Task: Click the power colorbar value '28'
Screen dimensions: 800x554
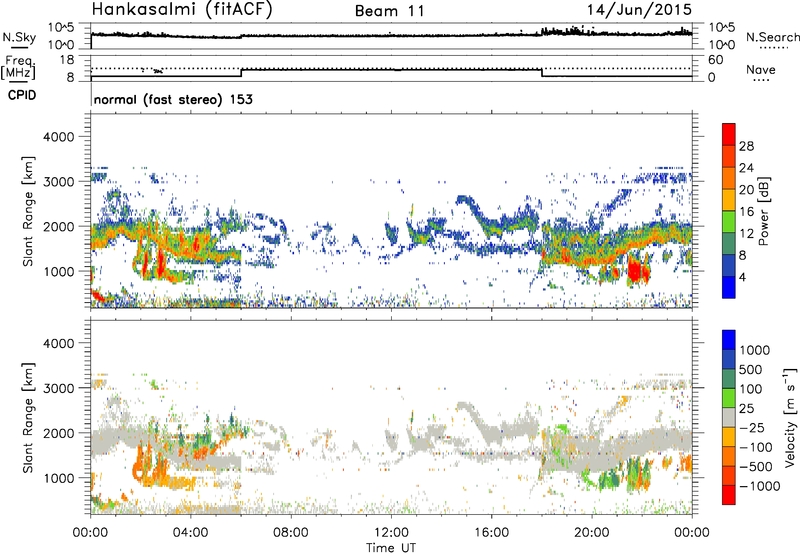Action: click(746, 146)
